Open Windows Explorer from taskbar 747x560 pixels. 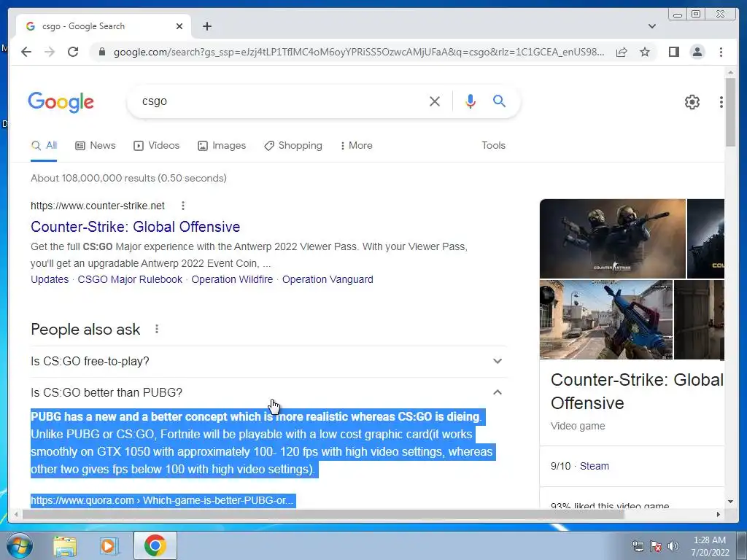(x=65, y=545)
